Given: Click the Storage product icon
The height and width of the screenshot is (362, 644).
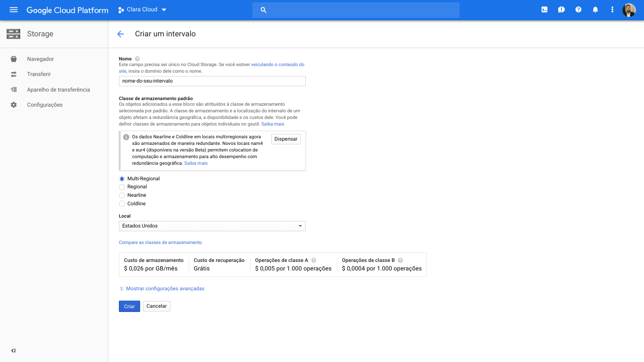Looking at the screenshot, I should tap(13, 34).
